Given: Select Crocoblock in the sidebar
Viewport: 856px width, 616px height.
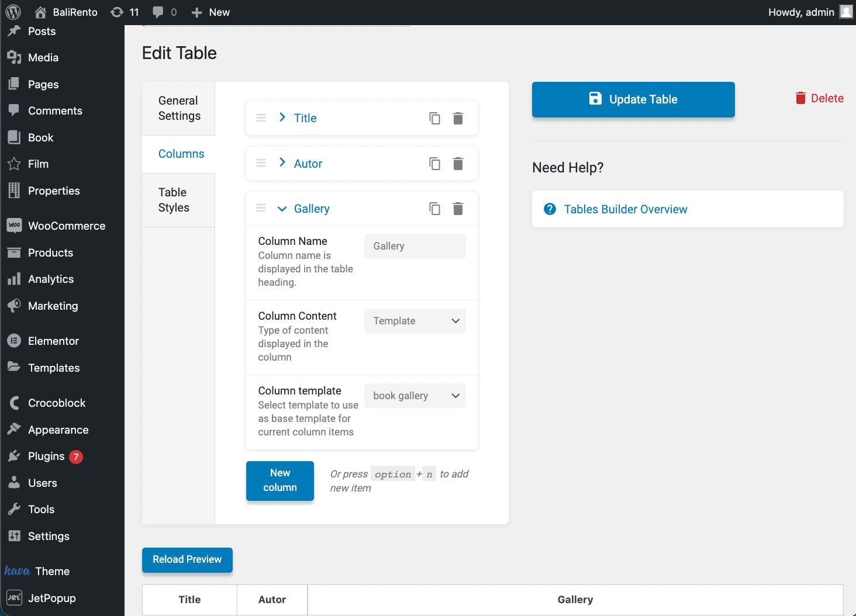Looking at the screenshot, I should [x=56, y=403].
